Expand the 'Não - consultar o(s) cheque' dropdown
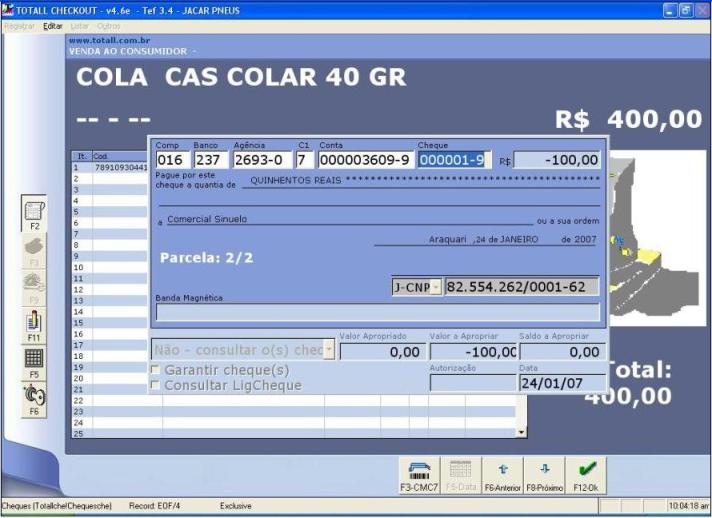Viewport: 712px width, 518px height. (x=329, y=351)
